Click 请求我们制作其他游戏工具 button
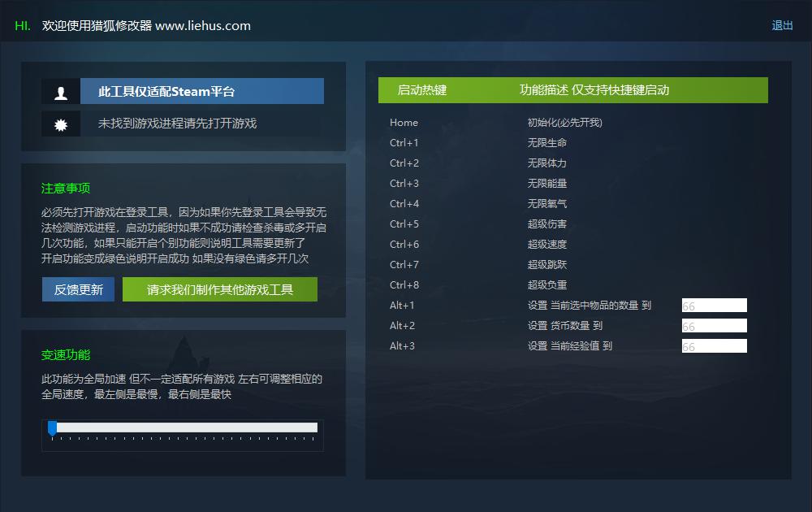 point(220,289)
